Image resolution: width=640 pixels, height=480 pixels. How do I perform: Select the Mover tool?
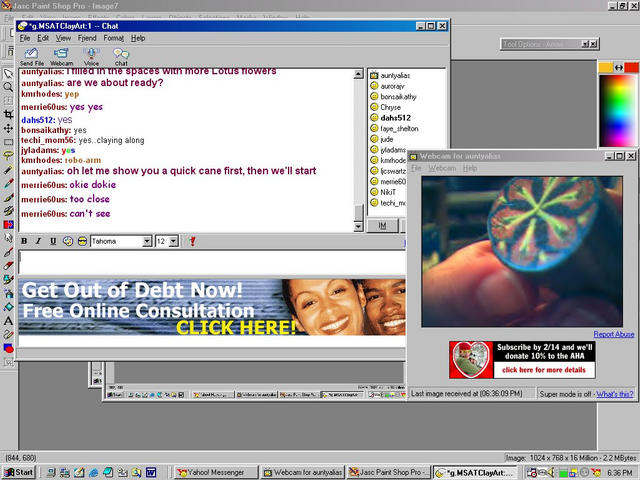click(x=8, y=129)
